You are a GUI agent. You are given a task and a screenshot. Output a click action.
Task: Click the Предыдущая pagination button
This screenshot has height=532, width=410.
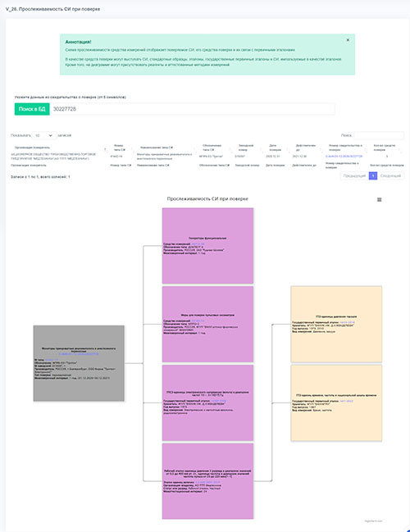click(x=354, y=175)
